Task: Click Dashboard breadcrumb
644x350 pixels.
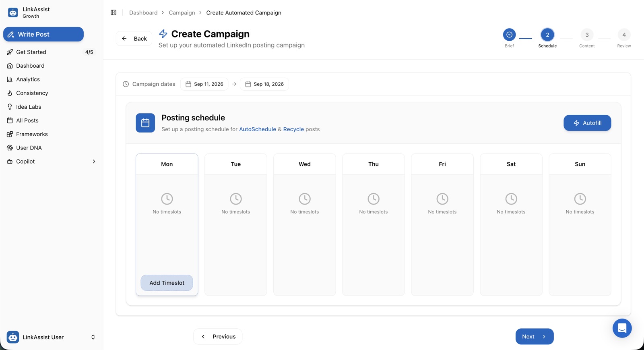Action: click(143, 12)
